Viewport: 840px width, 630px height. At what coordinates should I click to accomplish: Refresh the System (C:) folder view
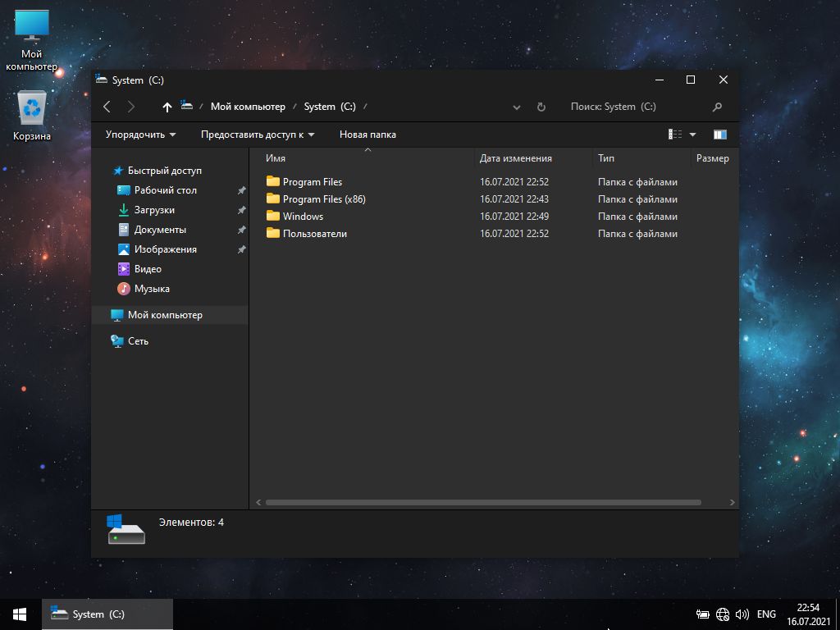541,107
